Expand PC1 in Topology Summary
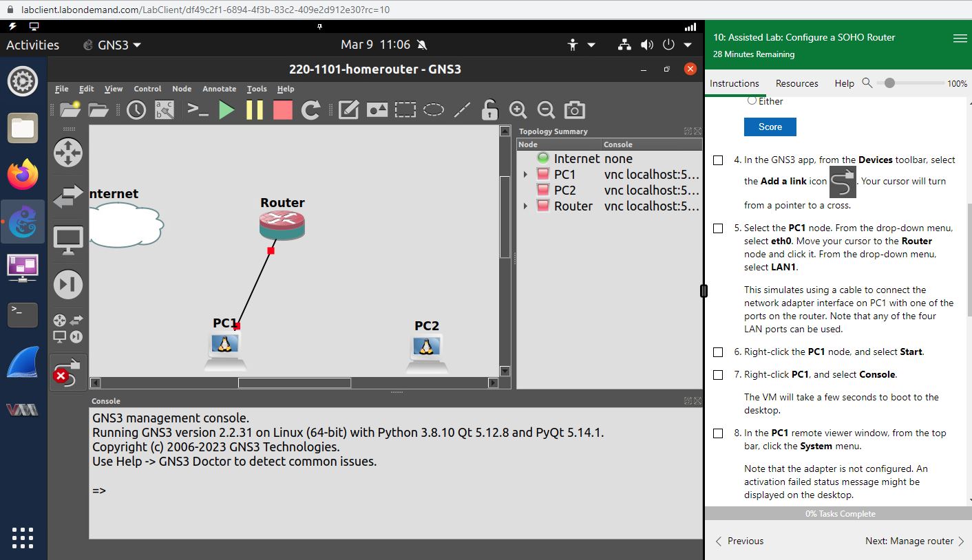Viewport: 972px width, 560px height. pos(525,175)
